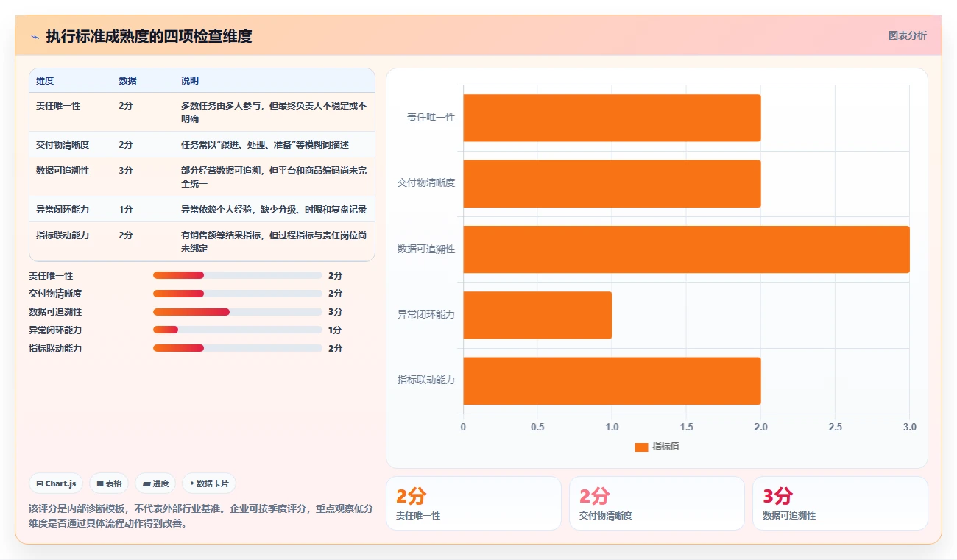The height and width of the screenshot is (560, 957).
Task: Click the description starting 任务常以
Action: click(x=265, y=144)
